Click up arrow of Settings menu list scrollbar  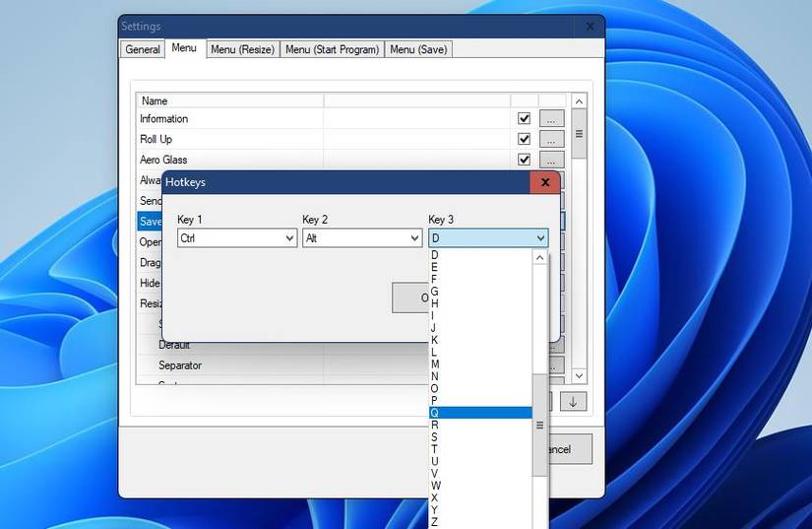(579, 101)
